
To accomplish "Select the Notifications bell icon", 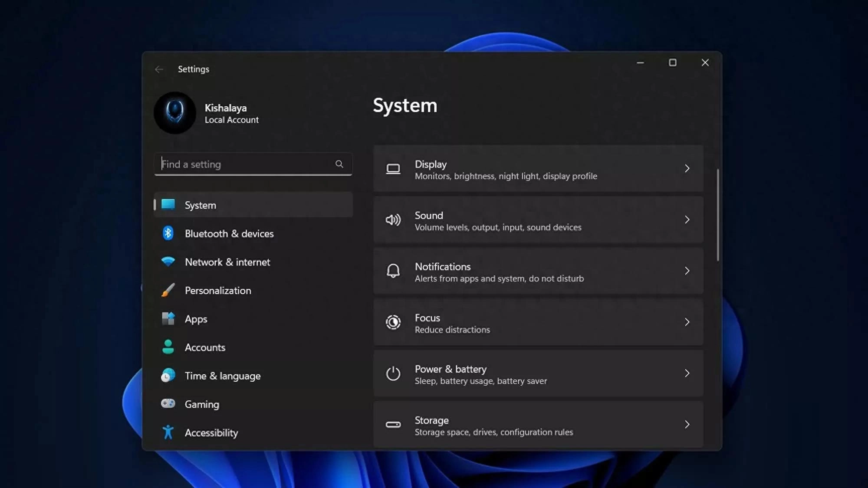I will [393, 271].
